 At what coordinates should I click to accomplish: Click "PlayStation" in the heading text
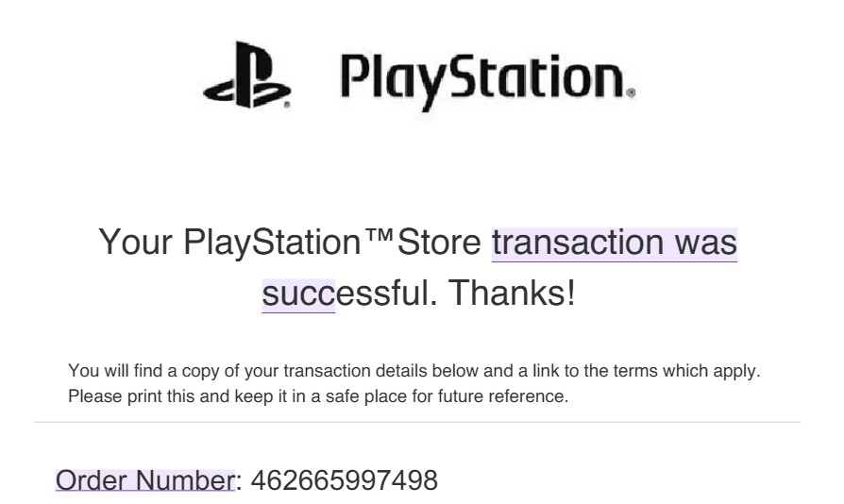[272, 244]
